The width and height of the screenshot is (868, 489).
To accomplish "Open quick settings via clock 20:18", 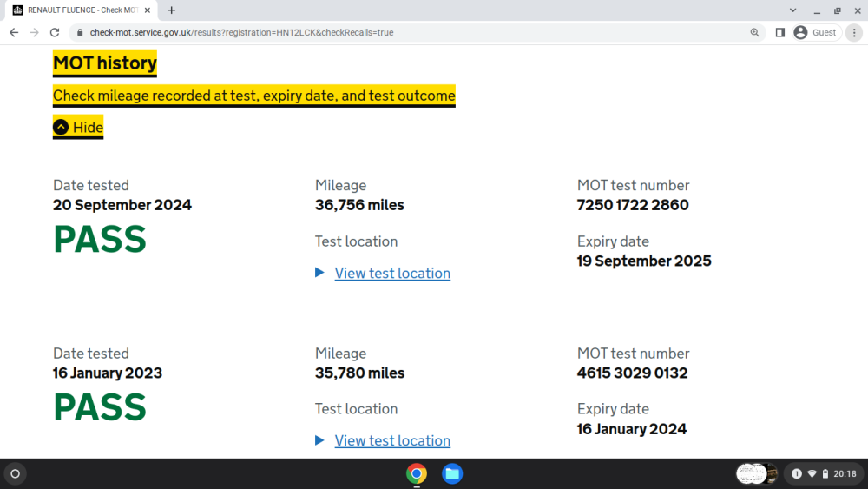I will coord(845,473).
